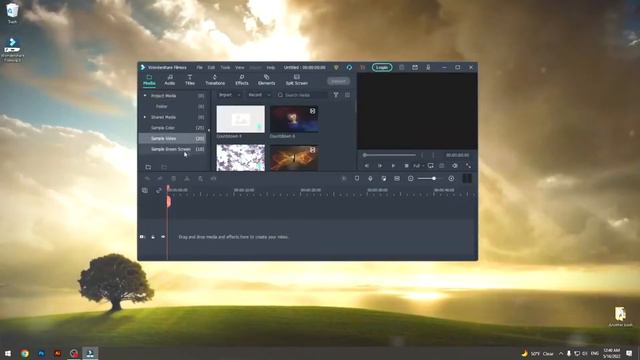Click the download icon left of minimize

428,67
